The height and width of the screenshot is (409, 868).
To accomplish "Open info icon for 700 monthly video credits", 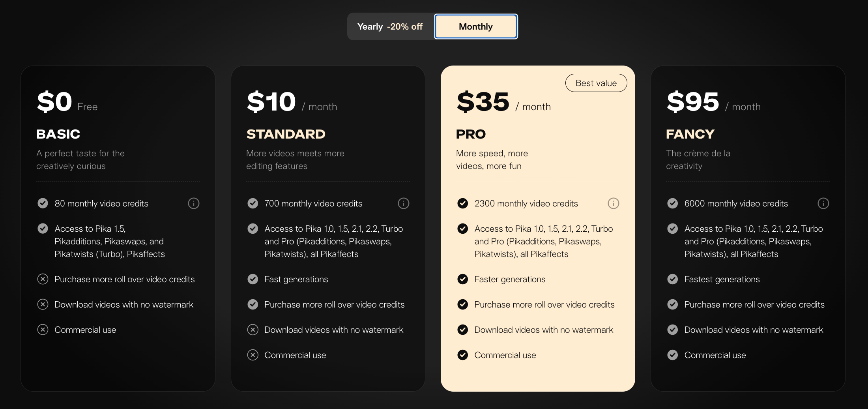I will coord(403,203).
